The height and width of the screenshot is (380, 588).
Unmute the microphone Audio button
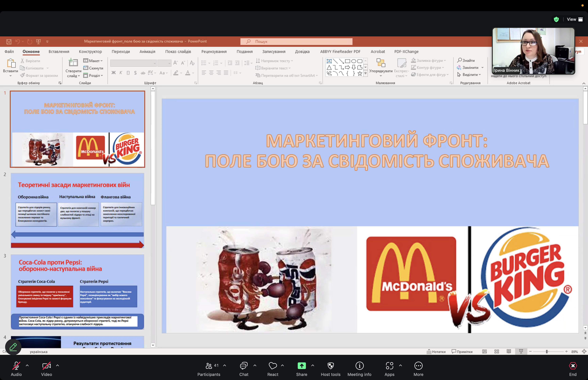tap(16, 366)
